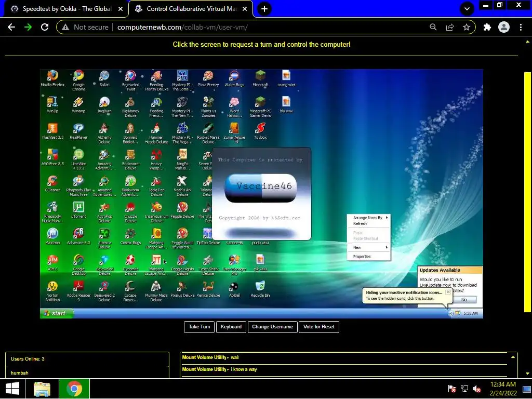Screen dimensions: 532x399
Task: Open the Minecraft desktop icon
Action: point(260,78)
